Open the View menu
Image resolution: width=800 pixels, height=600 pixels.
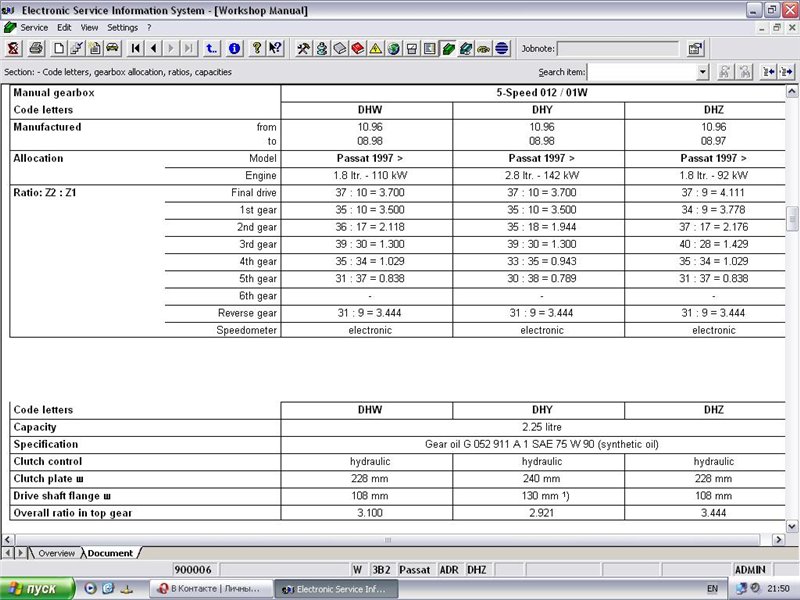(89, 28)
